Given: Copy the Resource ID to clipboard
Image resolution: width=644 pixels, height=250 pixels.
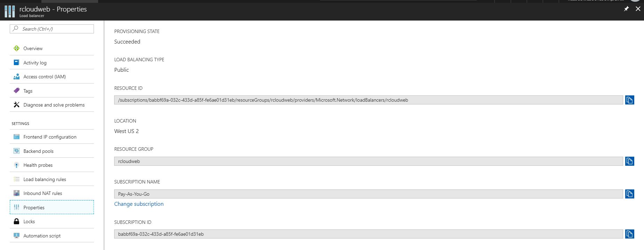Looking at the screenshot, I should click(629, 100).
